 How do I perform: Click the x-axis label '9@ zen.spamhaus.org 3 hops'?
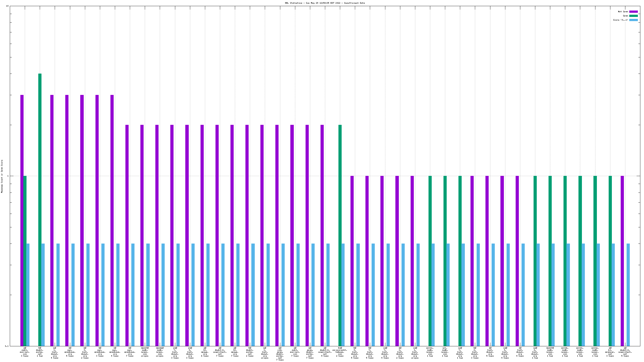[100, 352]
